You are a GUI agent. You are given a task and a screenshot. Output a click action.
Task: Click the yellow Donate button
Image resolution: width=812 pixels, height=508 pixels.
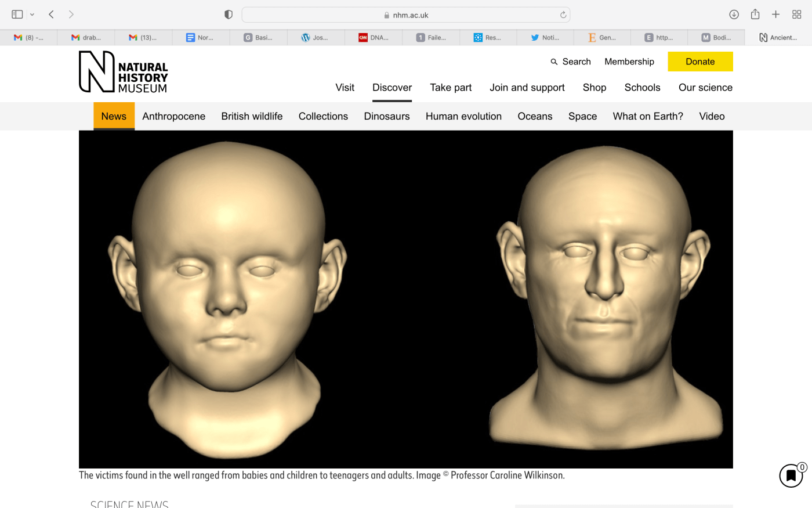[x=700, y=62]
